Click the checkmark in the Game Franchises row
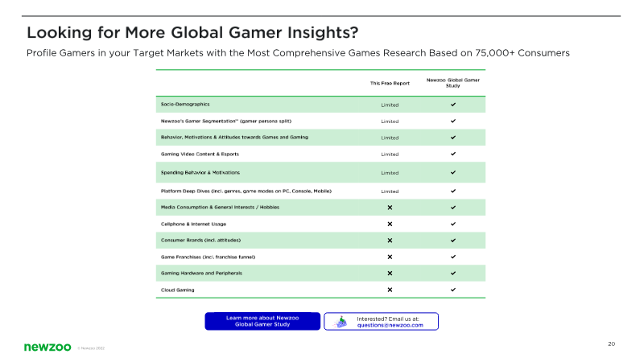 [x=453, y=257]
